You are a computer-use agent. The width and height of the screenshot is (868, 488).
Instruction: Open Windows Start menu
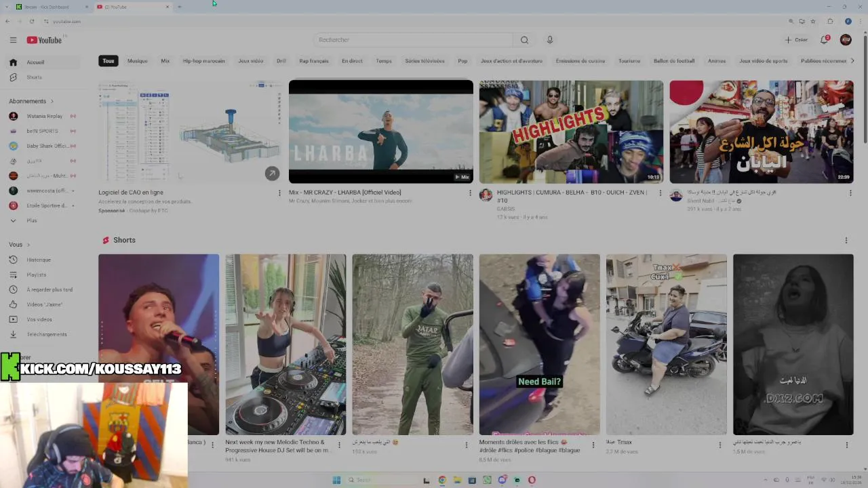[x=336, y=480]
